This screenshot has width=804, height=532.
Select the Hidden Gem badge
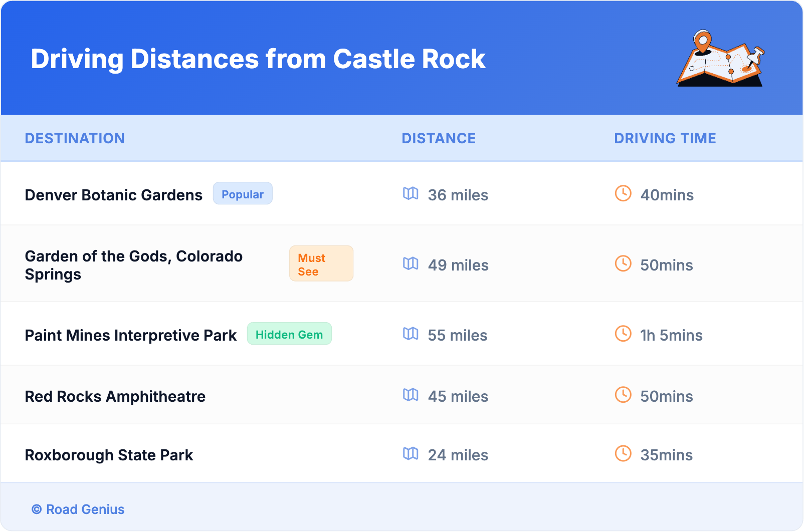[x=289, y=334]
